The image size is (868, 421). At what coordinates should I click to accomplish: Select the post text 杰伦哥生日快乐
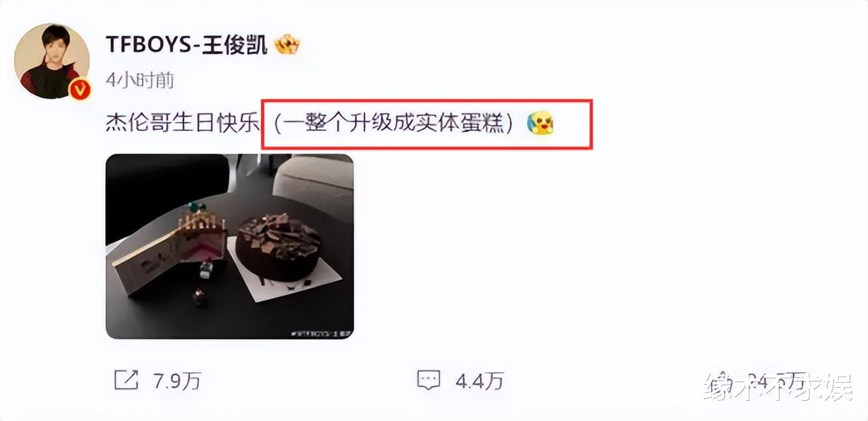click(x=182, y=123)
